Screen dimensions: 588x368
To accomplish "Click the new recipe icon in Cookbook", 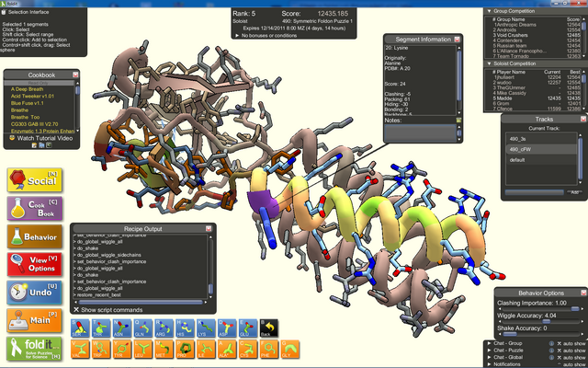I will 35,145.
